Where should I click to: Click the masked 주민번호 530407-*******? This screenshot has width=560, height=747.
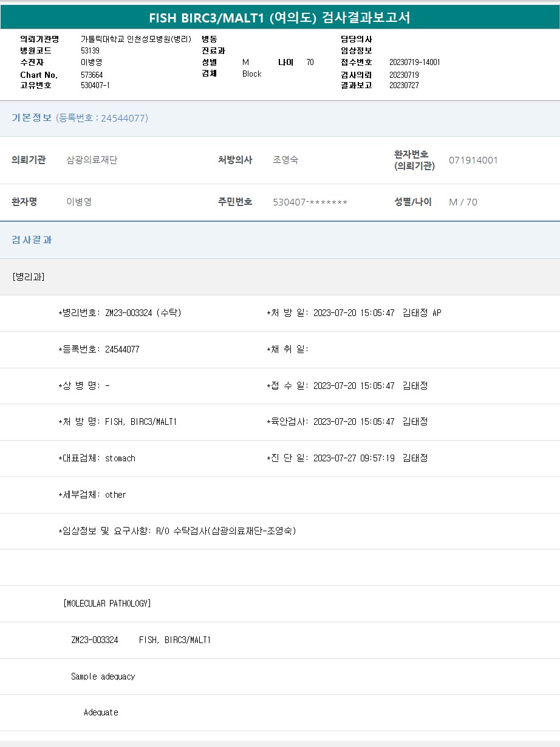pos(310,202)
